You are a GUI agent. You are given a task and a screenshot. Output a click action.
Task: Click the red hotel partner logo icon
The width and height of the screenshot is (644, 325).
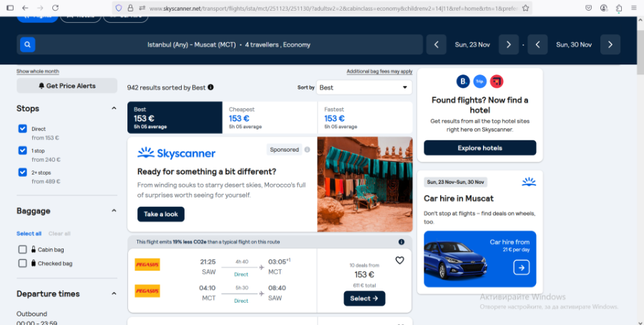497,82
